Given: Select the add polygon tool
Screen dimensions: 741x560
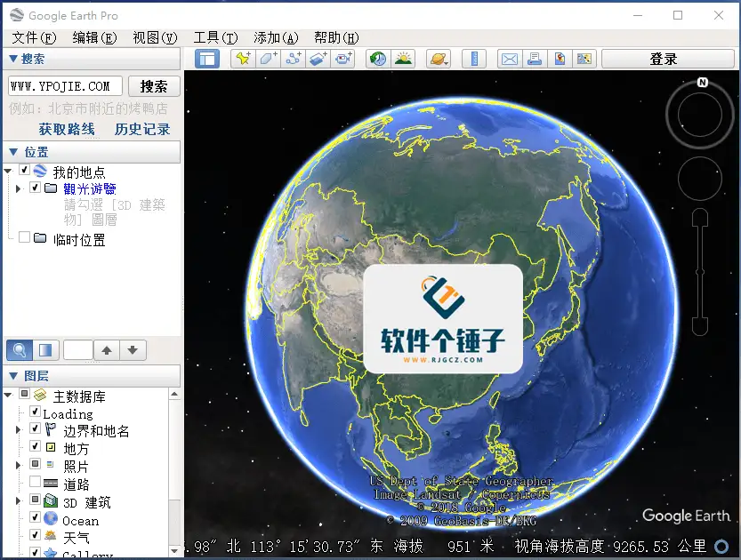Looking at the screenshot, I should (268, 59).
